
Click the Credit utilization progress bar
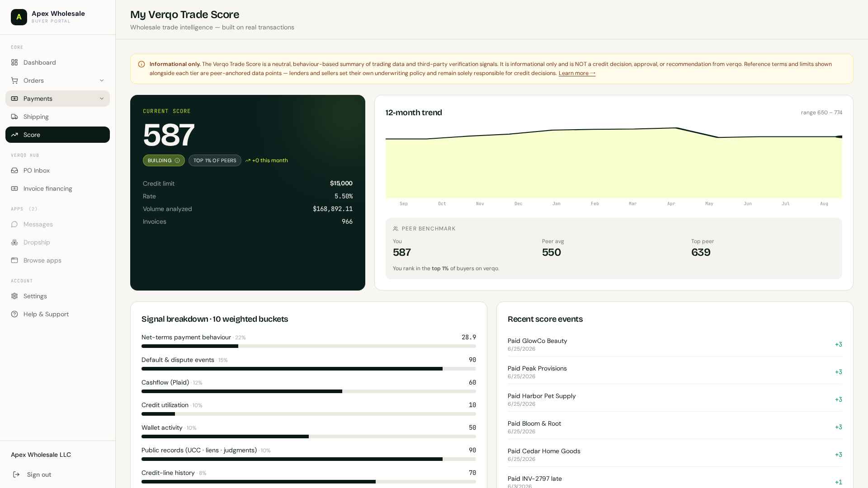308,414
